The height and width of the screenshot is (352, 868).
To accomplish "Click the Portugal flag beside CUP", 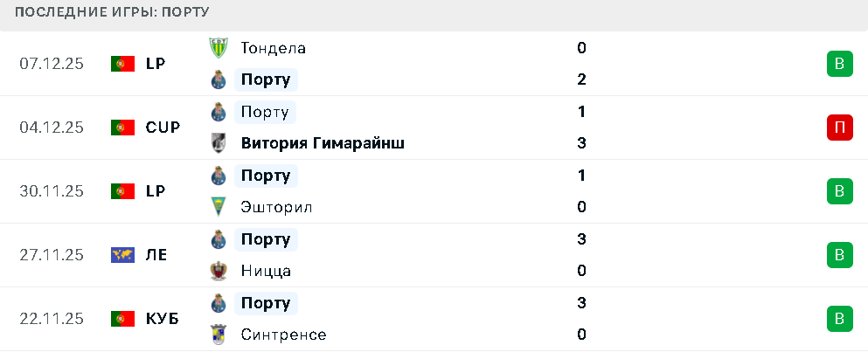I will click(x=122, y=128).
